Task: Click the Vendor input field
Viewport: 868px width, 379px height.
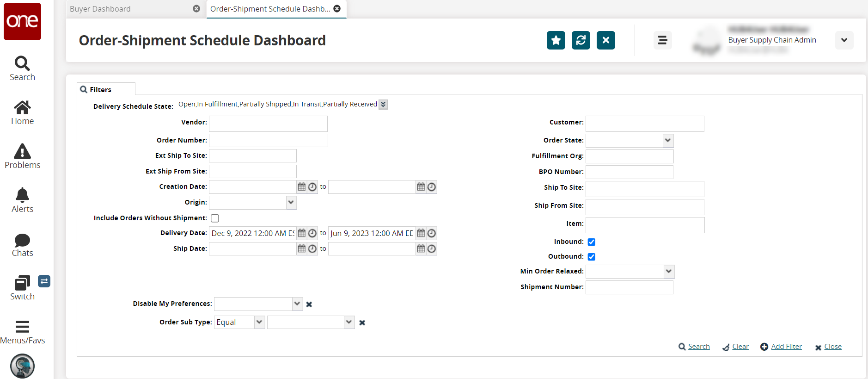Action: pyautogui.click(x=268, y=124)
